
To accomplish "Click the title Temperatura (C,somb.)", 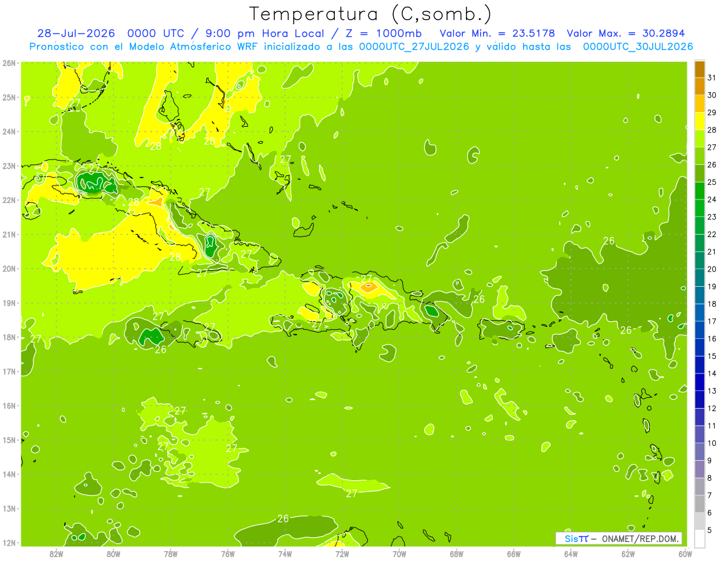I will tap(370, 14).
